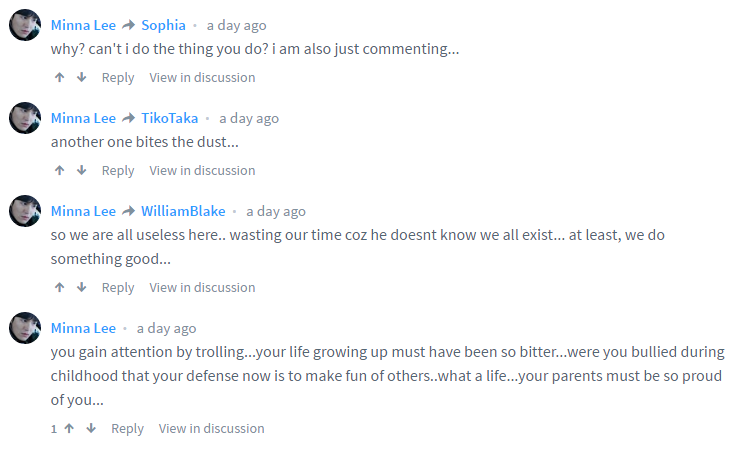Open the Sophia profile link
This screenshot has width=735, height=450.
[163, 25]
